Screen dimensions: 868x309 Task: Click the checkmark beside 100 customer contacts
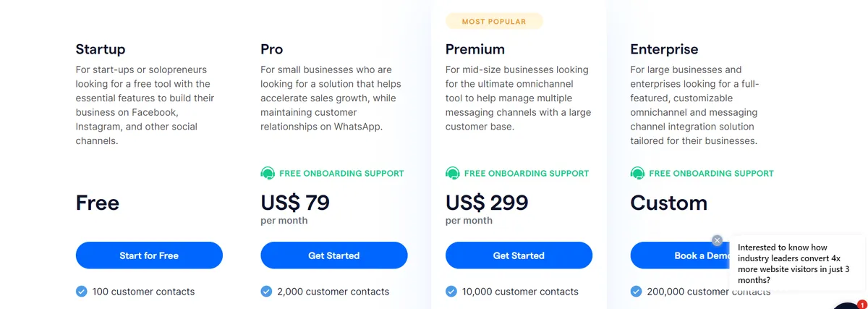tap(82, 292)
